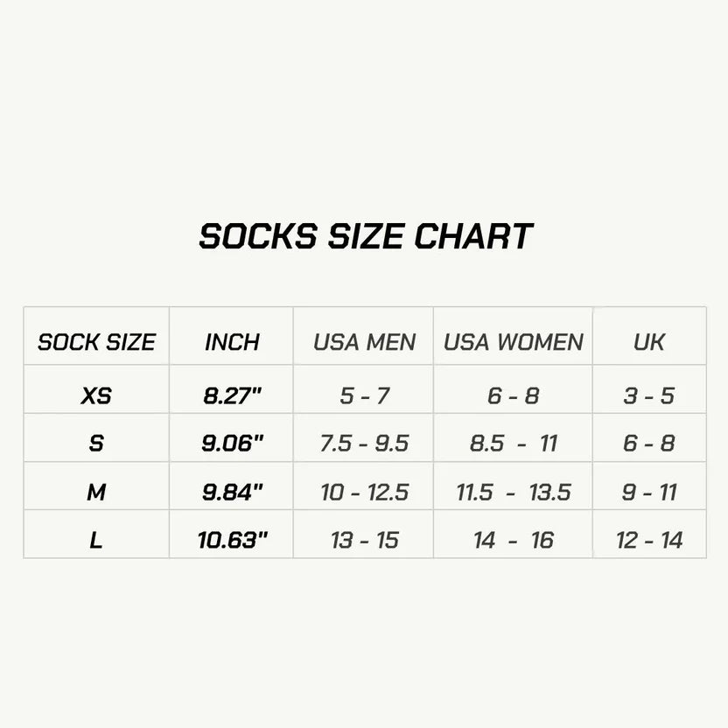The width and height of the screenshot is (728, 728).
Task: Click the S sock size cell
Action: (96, 444)
